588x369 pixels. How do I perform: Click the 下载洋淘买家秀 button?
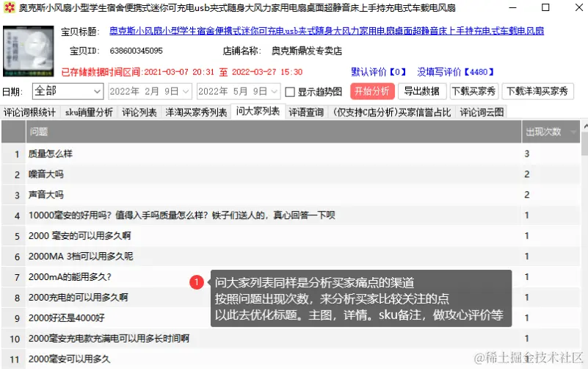pos(538,91)
